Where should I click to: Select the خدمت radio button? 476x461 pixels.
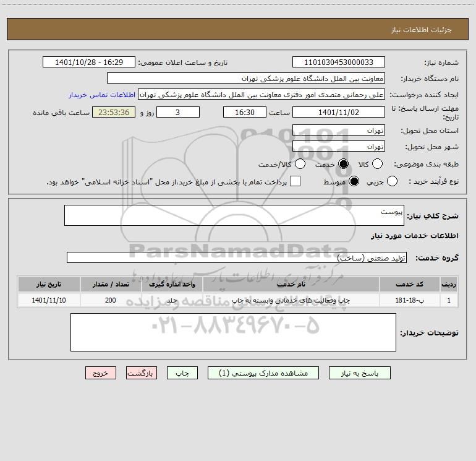[x=343, y=164]
